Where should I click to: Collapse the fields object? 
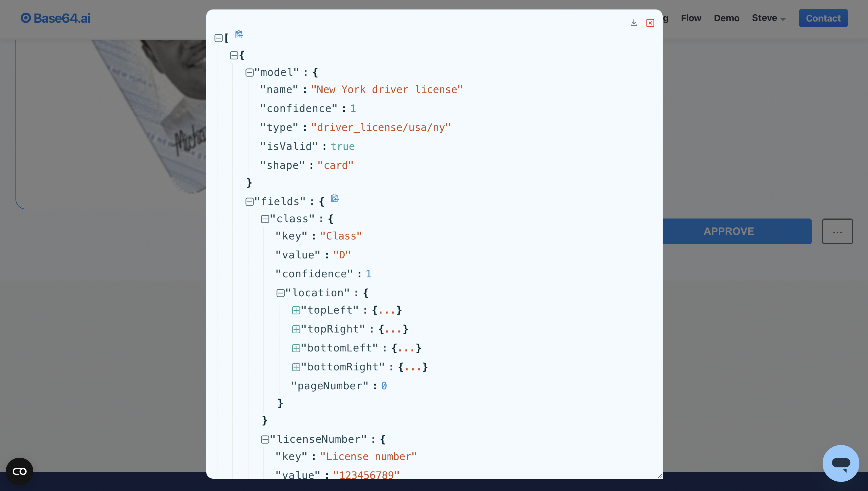250,201
